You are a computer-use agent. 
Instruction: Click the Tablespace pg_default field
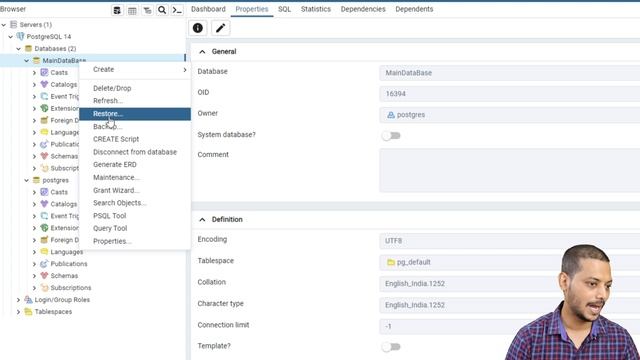click(x=509, y=262)
